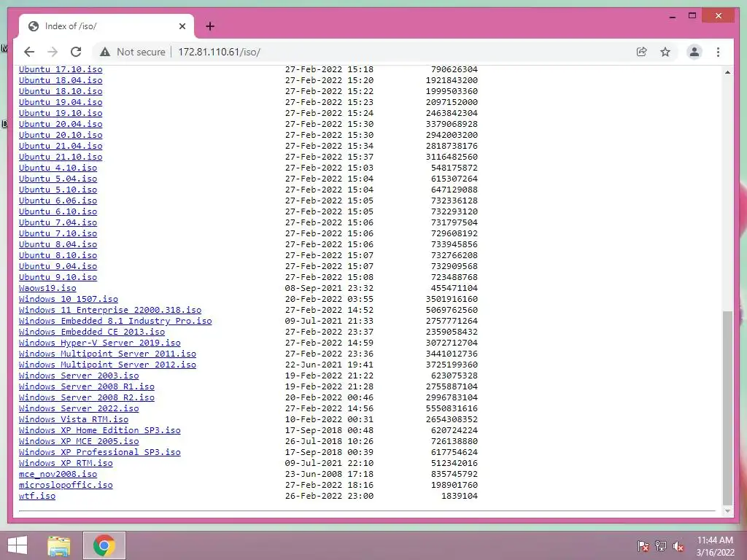Open Ubuntu_6.06.iso link
Screen dimensions: 747x560
(x=58, y=201)
